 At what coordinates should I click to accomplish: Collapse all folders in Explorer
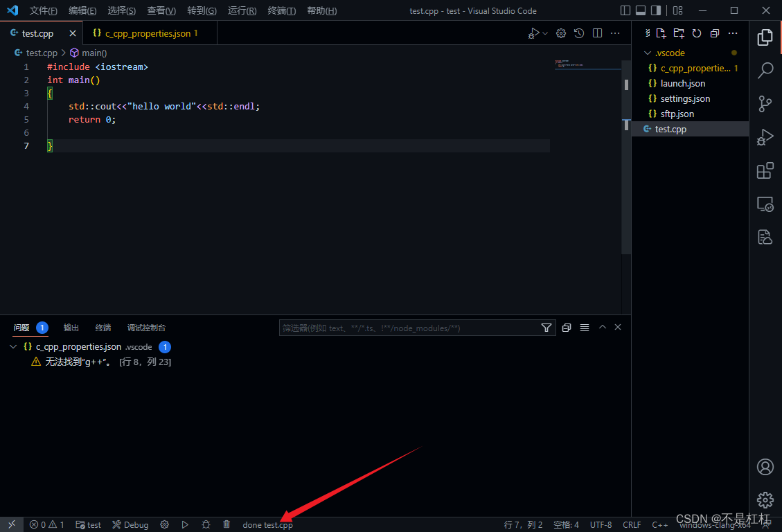[714, 33]
